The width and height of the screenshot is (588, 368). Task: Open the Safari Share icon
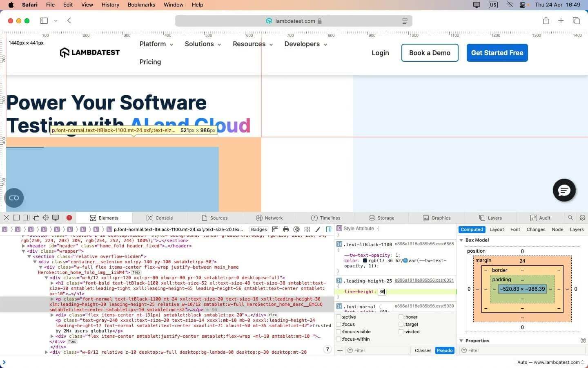coord(546,20)
